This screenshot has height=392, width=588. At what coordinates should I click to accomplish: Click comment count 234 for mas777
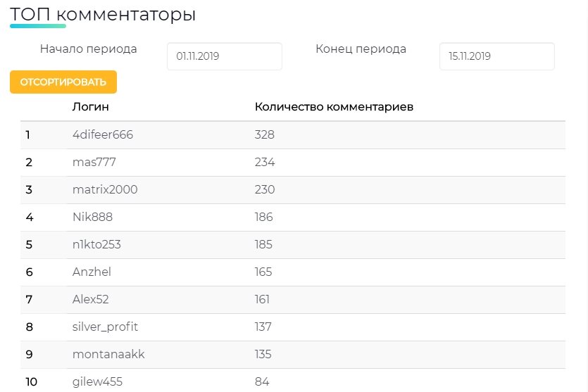(x=265, y=162)
